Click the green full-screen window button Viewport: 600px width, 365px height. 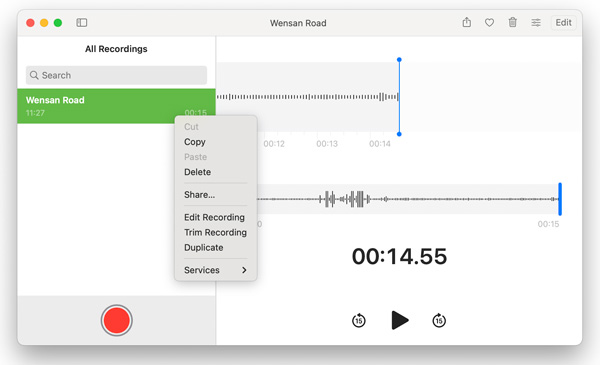(x=58, y=23)
